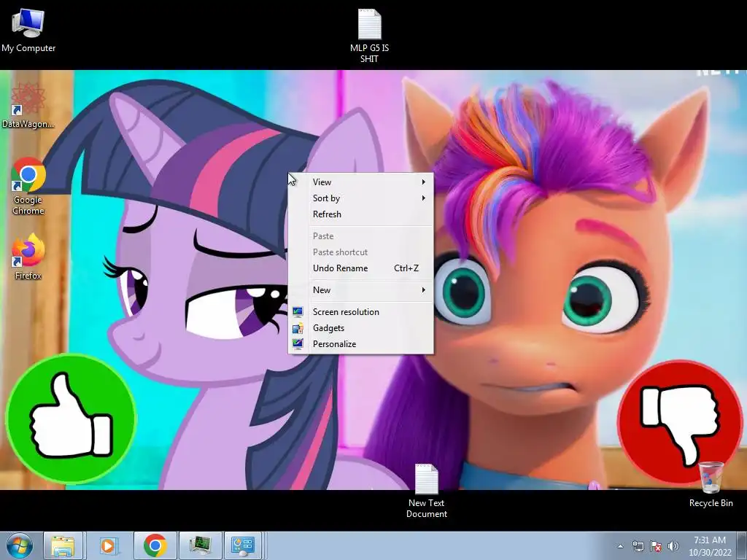Open the network status tray icon

coord(638,546)
